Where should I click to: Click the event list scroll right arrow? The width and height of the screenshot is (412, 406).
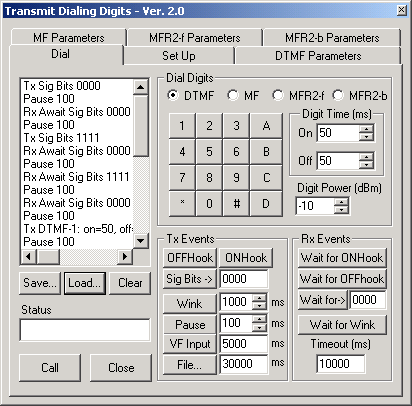pos(125,257)
